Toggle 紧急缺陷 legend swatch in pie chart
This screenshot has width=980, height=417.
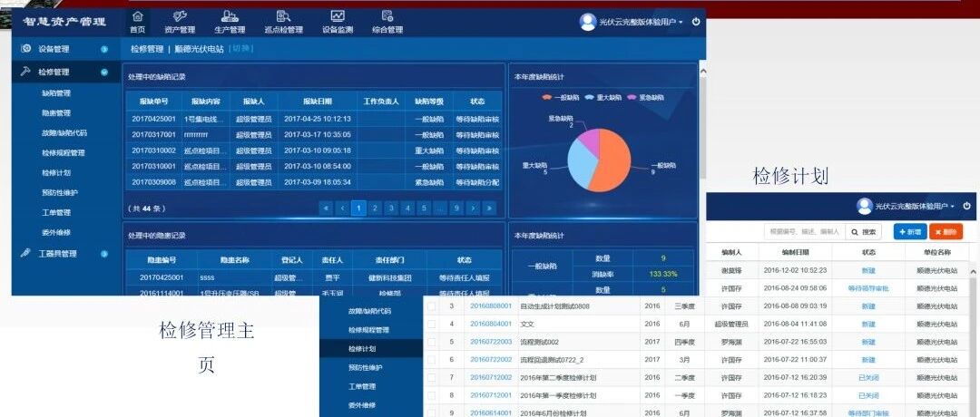tap(632, 97)
